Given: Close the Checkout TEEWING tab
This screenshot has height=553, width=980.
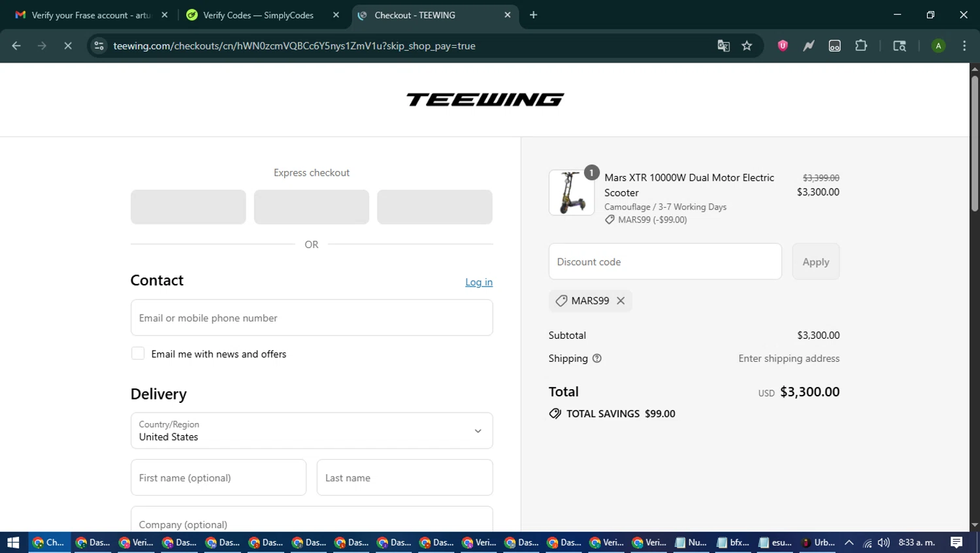Looking at the screenshot, I should point(508,15).
